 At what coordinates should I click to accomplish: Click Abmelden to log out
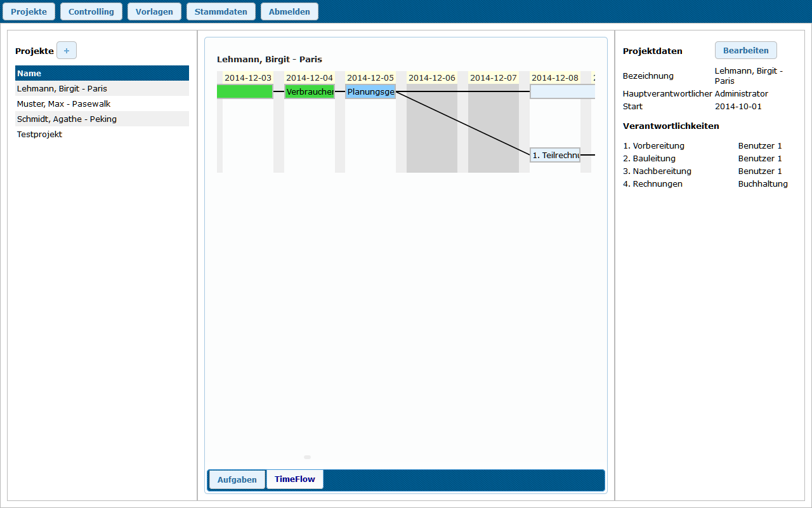pos(289,11)
